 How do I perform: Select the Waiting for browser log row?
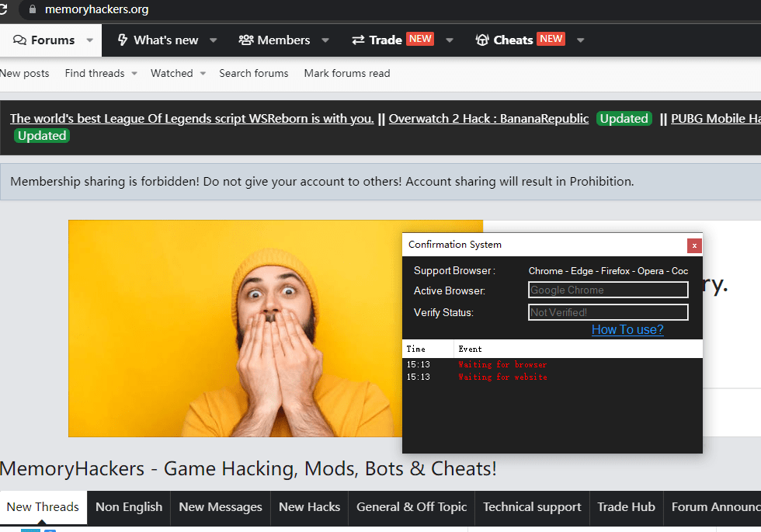click(552, 364)
